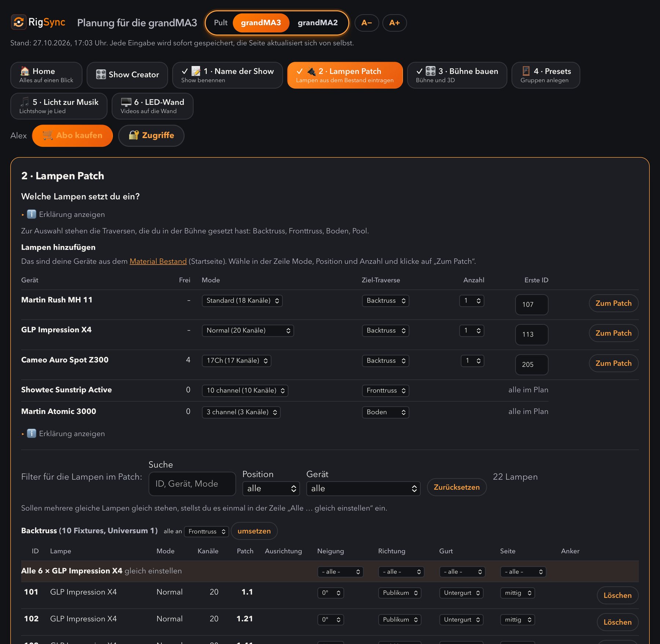Click the info icon below Welche Lampen heading
The image size is (660, 644).
point(32,214)
